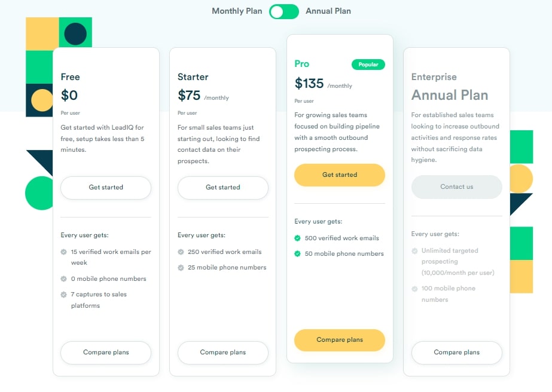552x392 pixels.
Task: Click the badge icon beside 250 verified work emails
Action: click(181, 252)
